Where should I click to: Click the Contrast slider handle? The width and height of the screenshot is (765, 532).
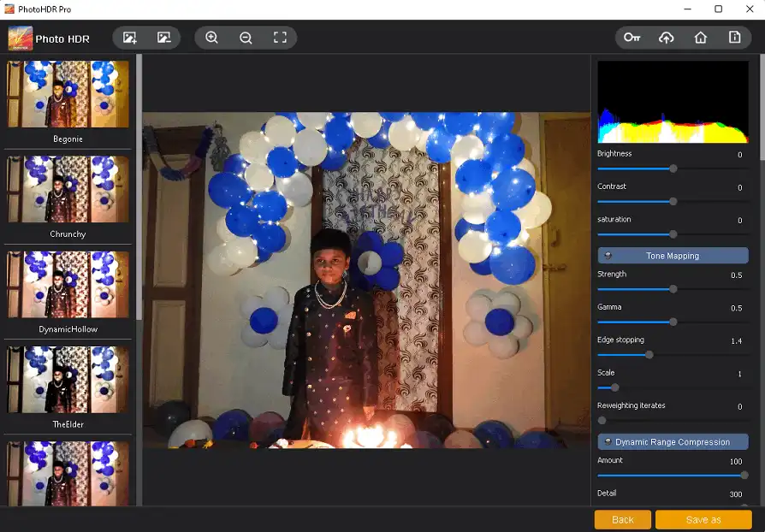[x=673, y=202]
